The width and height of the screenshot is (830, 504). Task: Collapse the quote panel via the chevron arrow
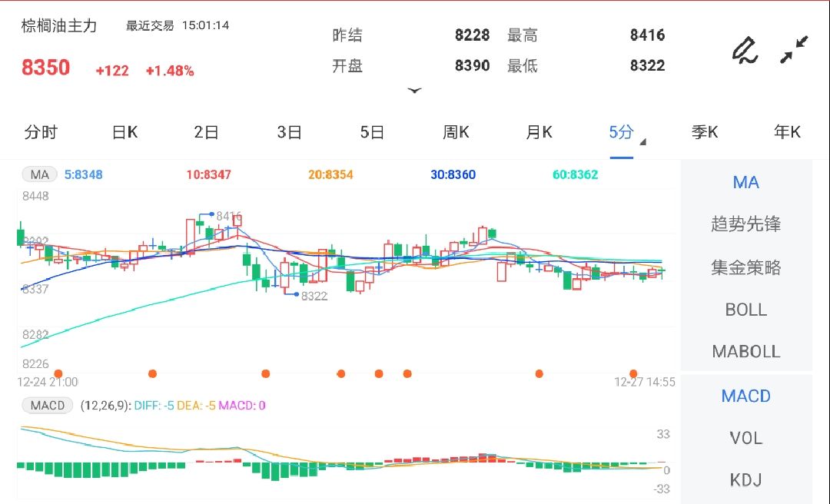point(413,90)
